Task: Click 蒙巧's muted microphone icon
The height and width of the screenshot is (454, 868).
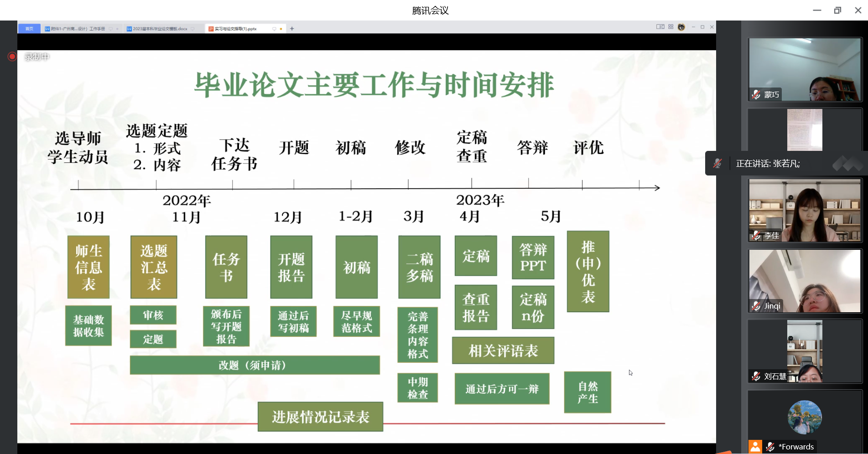Action: (x=756, y=94)
